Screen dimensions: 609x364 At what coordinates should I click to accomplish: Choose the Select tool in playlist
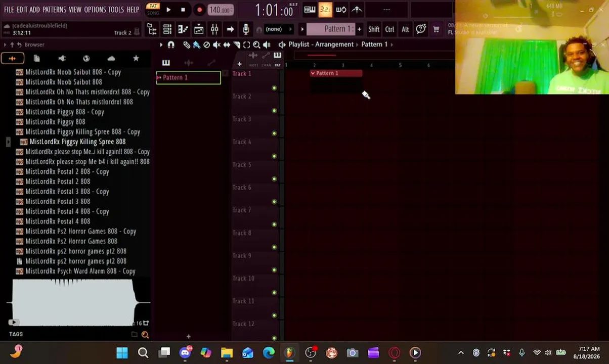(247, 44)
